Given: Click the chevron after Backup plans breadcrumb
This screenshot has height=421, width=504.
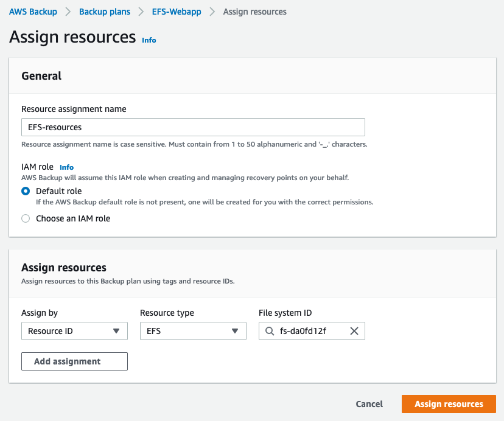Looking at the screenshot, I should [x=141, y=12].
